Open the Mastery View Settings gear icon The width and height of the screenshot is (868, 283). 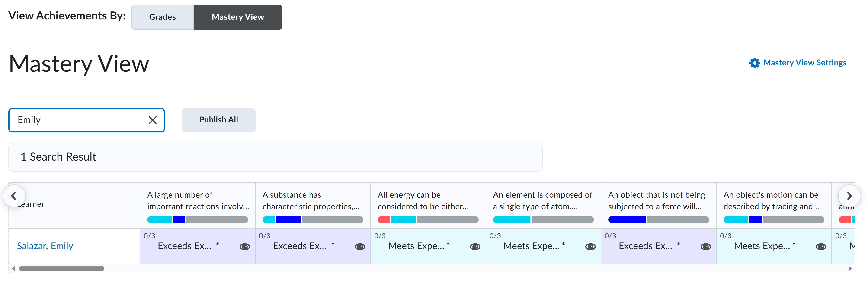755,63
